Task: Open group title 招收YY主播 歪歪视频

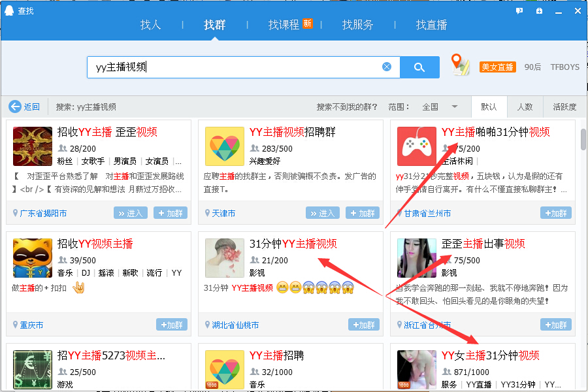Action: pos(107,132)
